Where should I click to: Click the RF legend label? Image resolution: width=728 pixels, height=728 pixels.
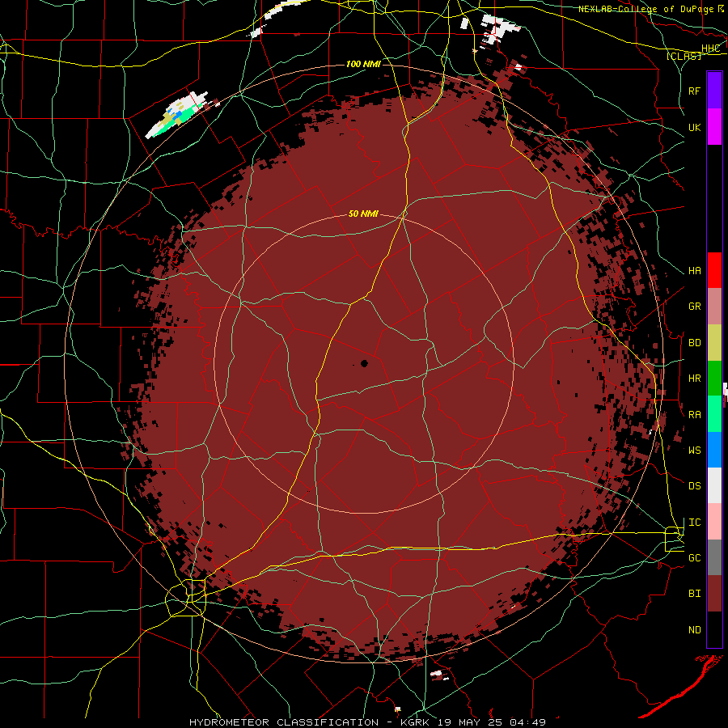point(694,91)
